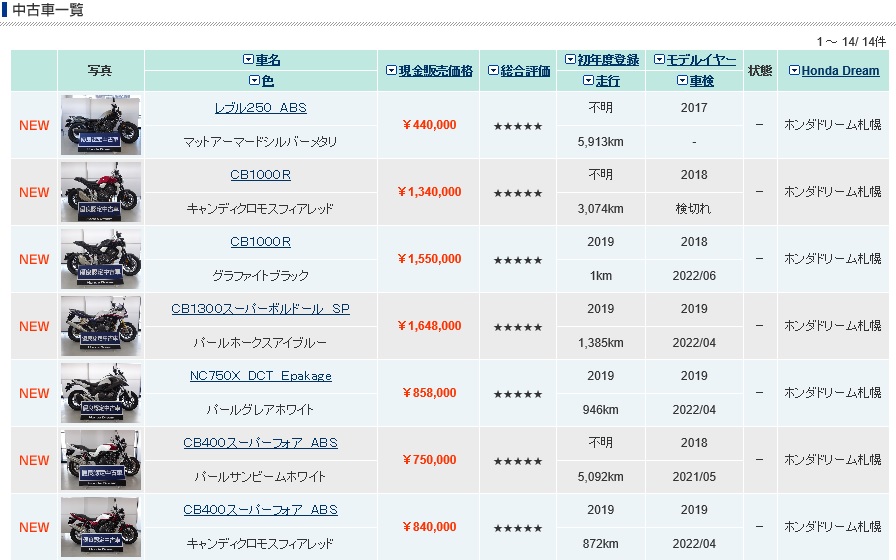Open the red CB1000R ¥1,340,000 listing link
The image size is (896, 560).
(x=261, y=175)
